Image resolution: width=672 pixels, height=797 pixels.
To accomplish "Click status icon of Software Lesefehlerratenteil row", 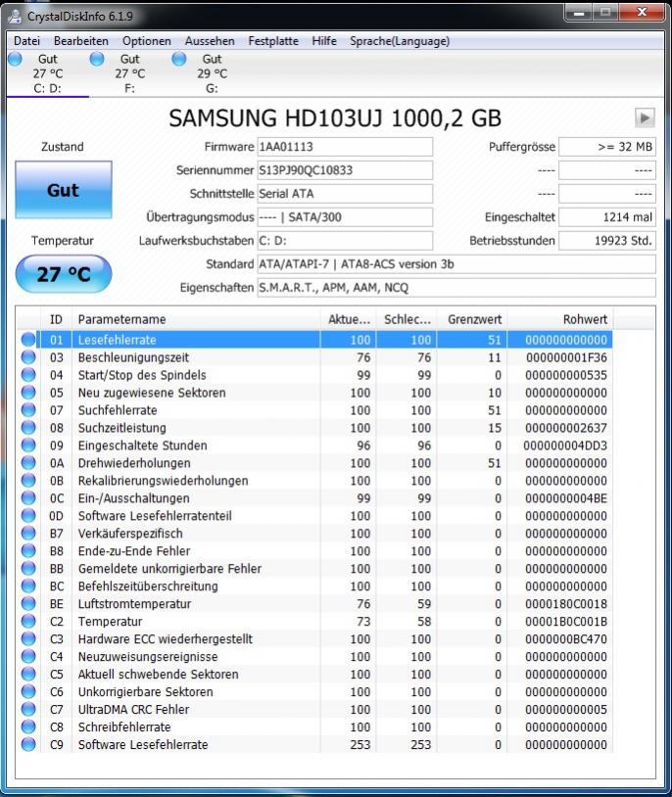I will coord(28,516).
